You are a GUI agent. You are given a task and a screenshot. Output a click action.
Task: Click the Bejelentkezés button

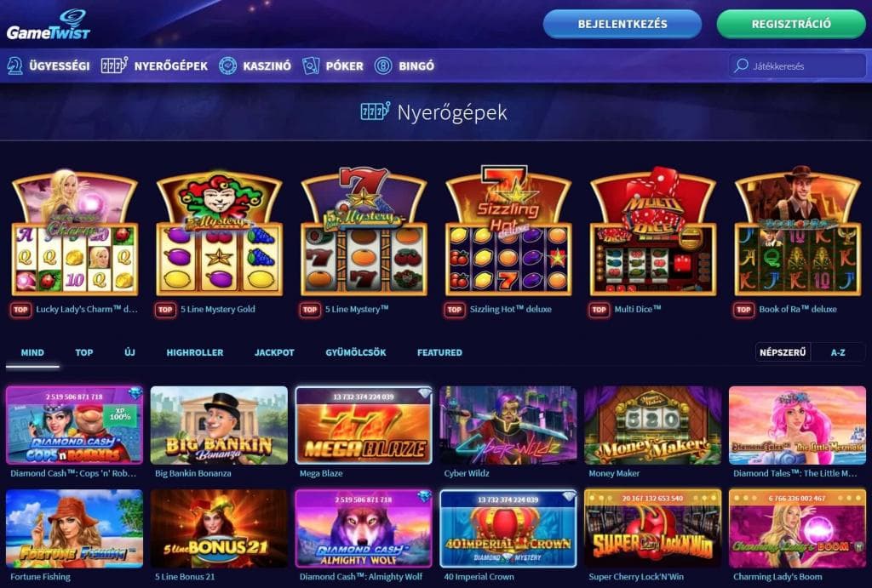coord(622,24)
